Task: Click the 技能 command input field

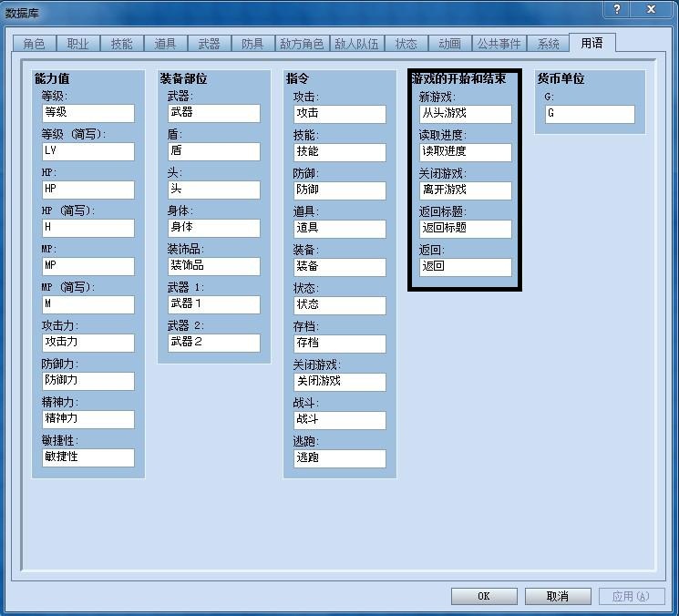Action: tap(339, 152)
